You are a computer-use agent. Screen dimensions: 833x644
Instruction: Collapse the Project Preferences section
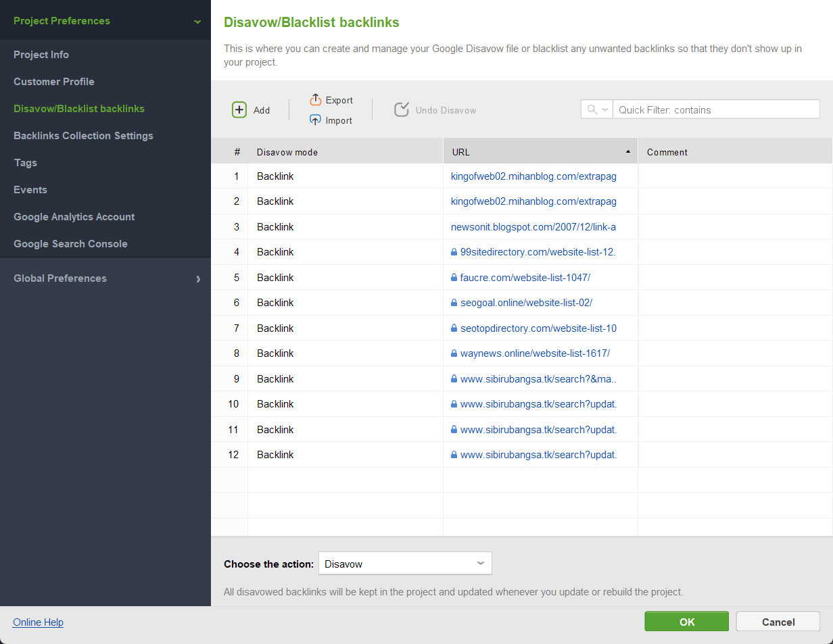pos(197,22)
